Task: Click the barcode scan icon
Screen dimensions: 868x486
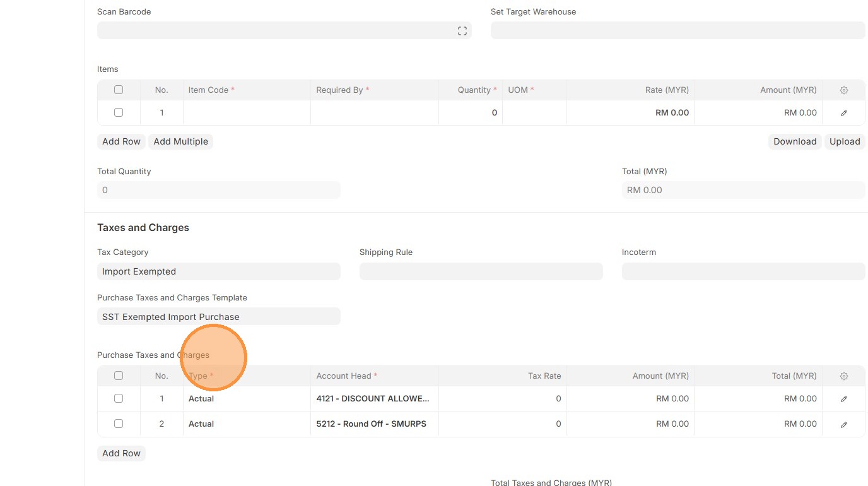Action: click(x=462, y=31)
